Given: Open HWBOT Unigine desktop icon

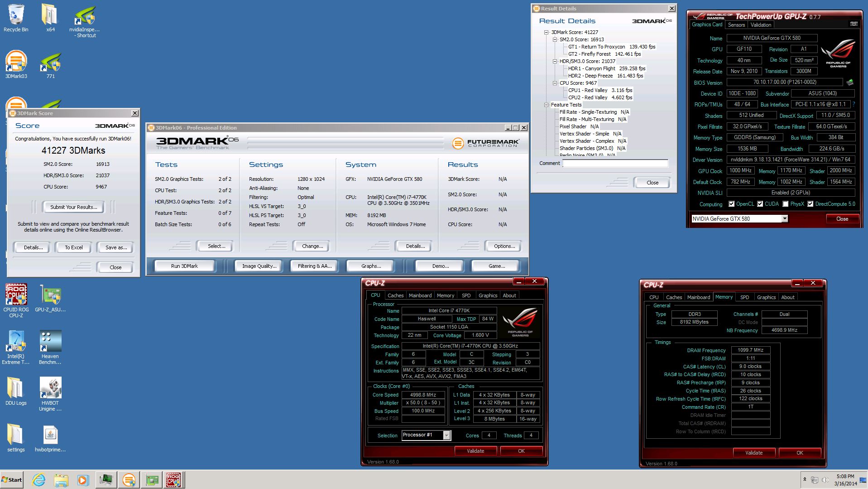Looking at the screenshot, I should tap(50, 394).
